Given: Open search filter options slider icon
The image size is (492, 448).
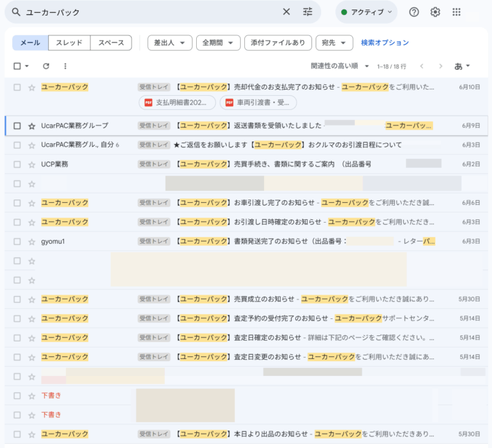Looking at the screenshot, I should coord(308,12).
